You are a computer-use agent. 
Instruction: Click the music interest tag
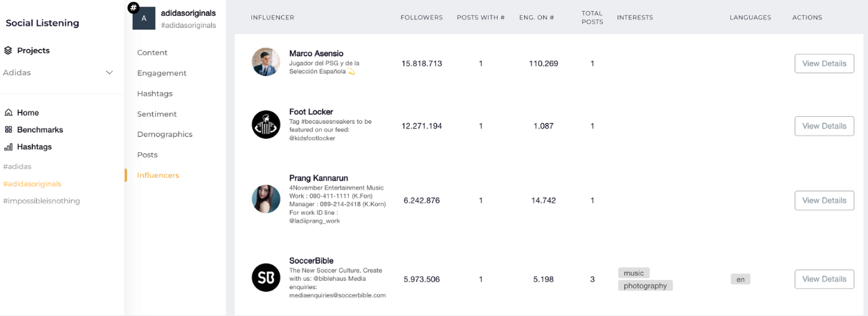click(634, 273)
